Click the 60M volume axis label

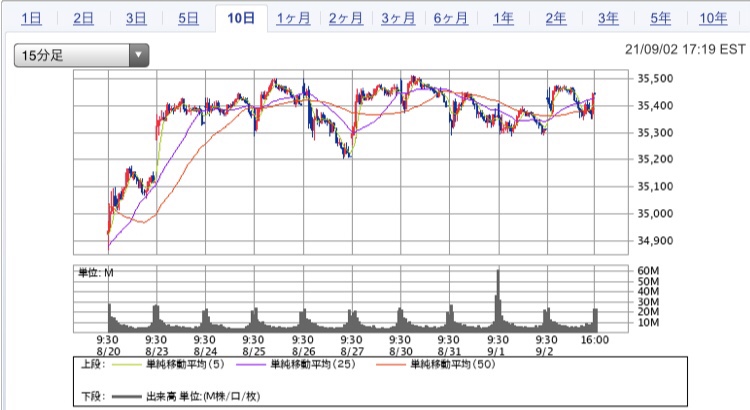click(x=648, y=271)
